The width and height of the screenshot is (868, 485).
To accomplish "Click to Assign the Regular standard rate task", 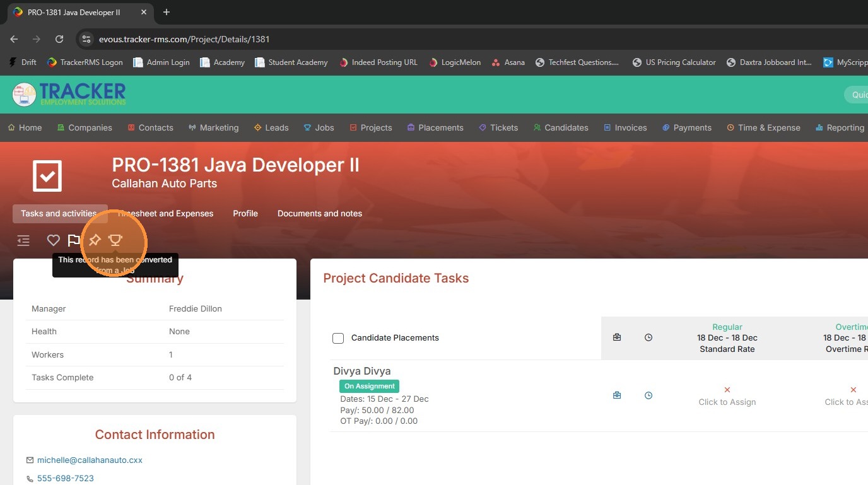I will 727,396.
